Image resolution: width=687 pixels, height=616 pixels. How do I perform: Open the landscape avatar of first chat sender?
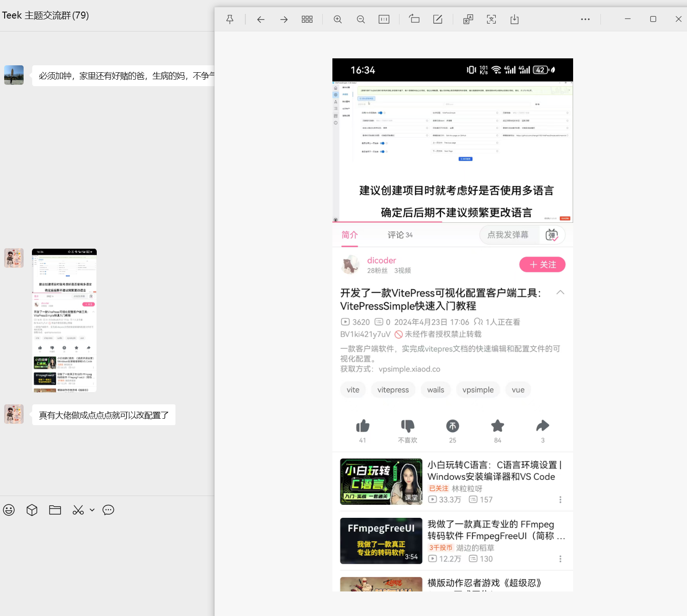coord(14,75)
